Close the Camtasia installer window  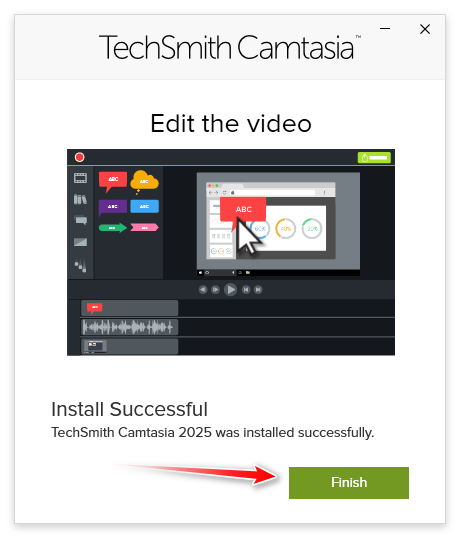coord(425,29)
